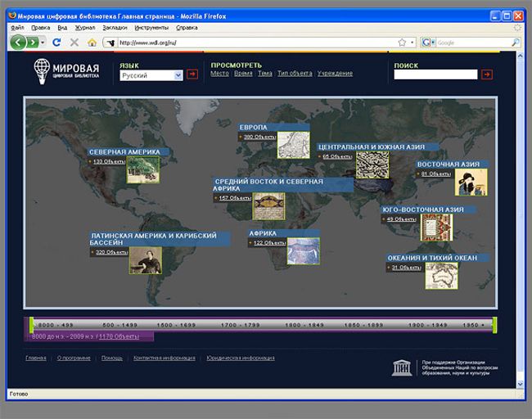This screenshot has height=419, width=532.
Task: Open the Инструменты menu
Action: click(151, 28)
